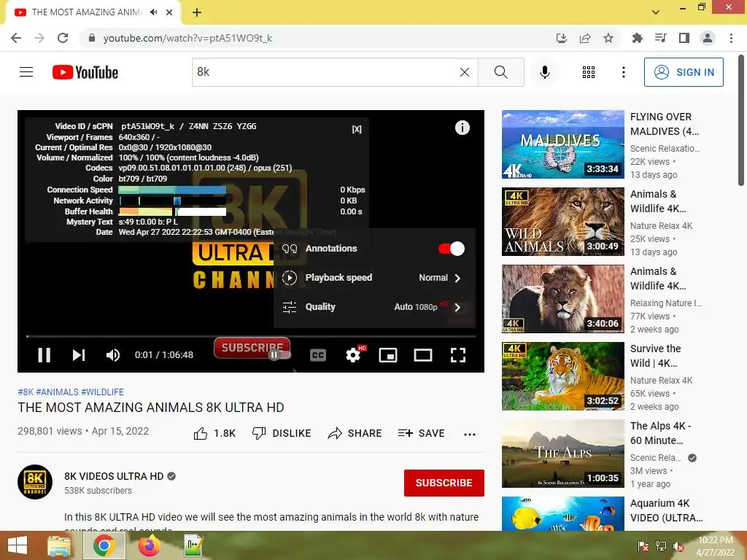Click the search magnifier button
The image size is (747, 560).
(x=500, y=72)
